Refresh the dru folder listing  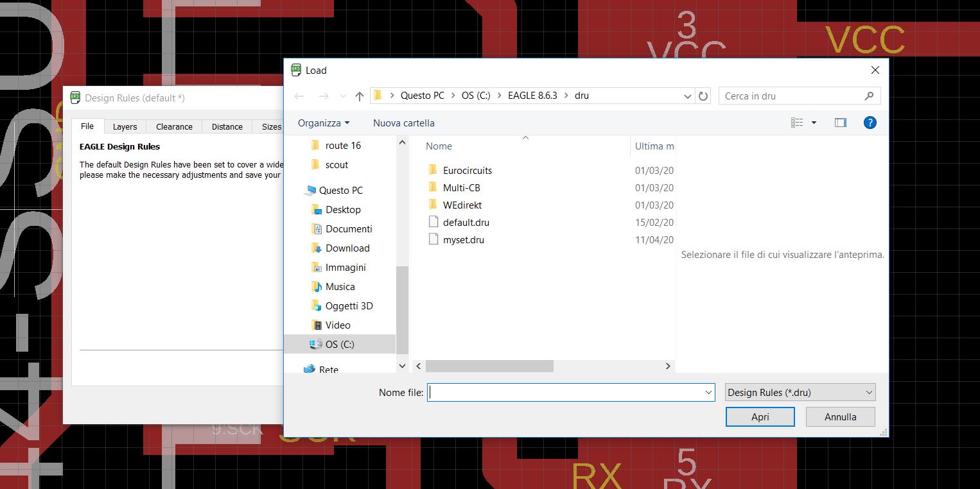(x=703, y=96)
